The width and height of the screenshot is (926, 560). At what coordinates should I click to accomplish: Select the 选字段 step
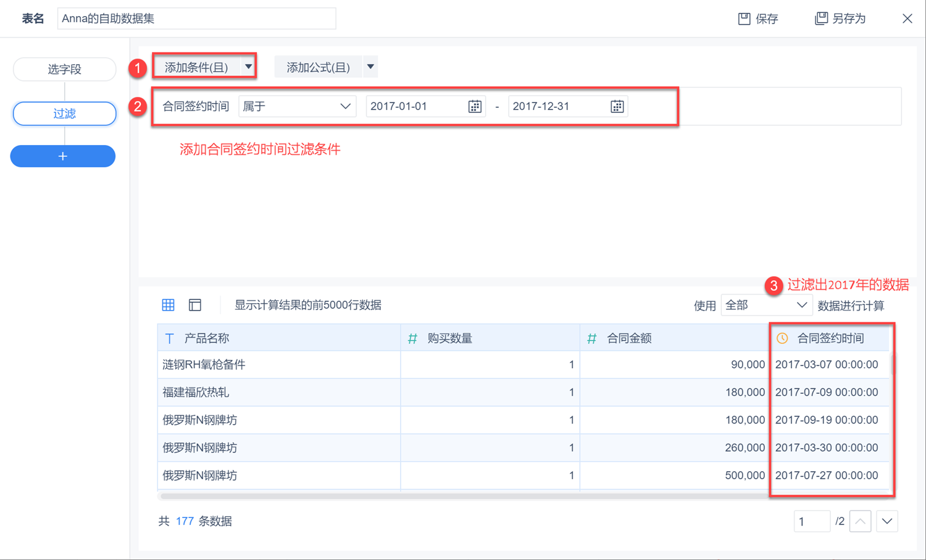pos(64,69)
